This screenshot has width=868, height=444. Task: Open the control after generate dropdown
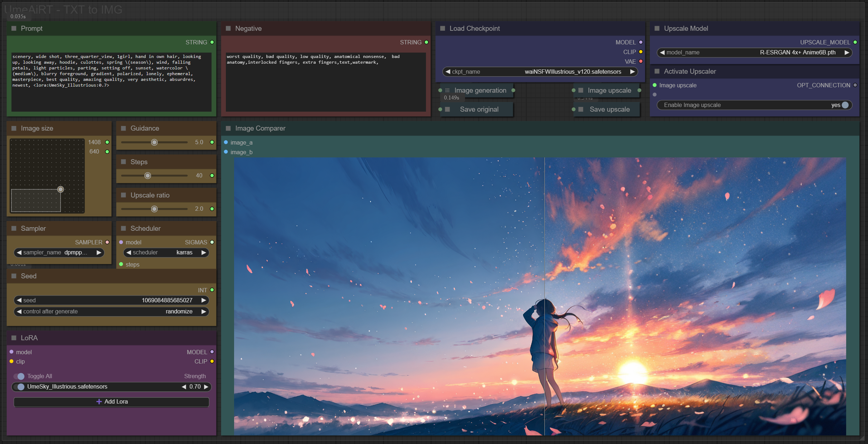coord(111,311)
